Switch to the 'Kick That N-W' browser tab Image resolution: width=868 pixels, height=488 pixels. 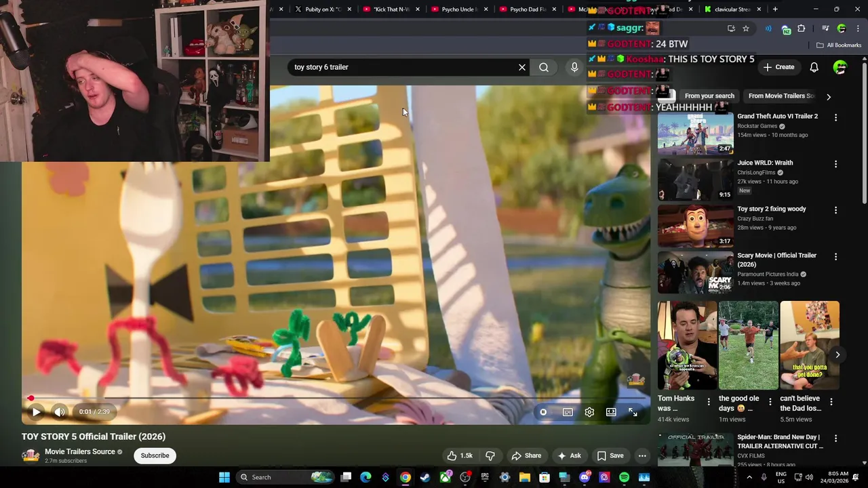pos(392,9)
